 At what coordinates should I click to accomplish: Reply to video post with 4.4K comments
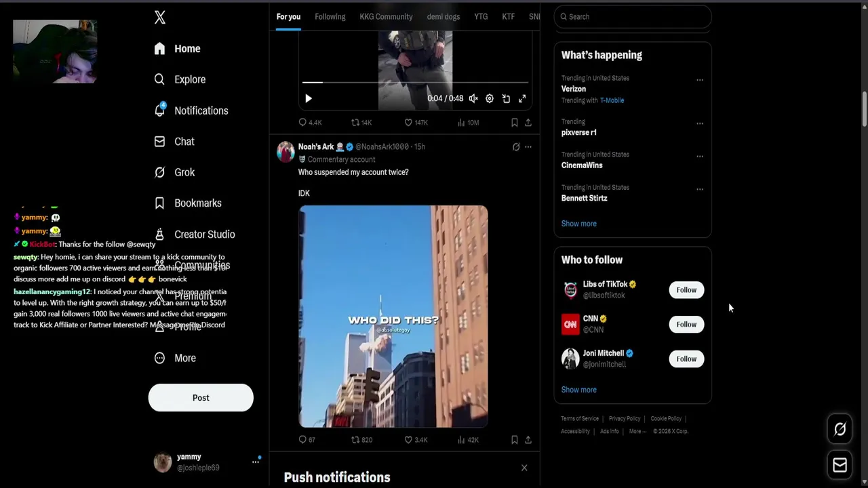click(x=310, y=123)
